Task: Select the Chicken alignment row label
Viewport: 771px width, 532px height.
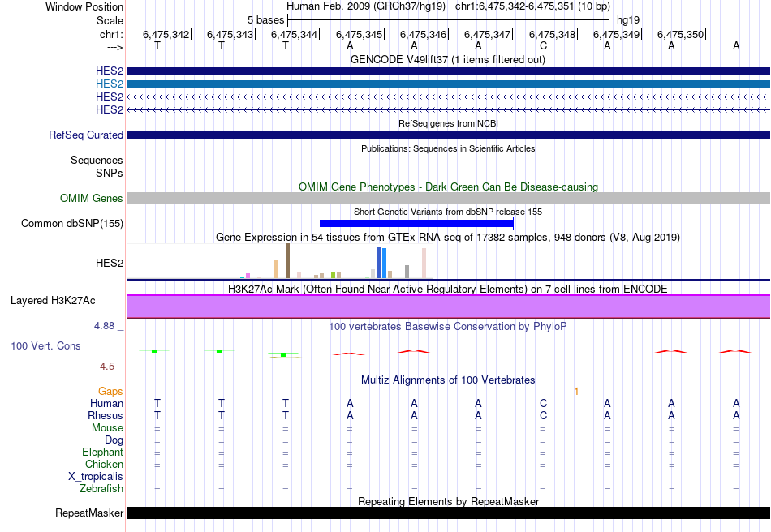Action: 104,464
